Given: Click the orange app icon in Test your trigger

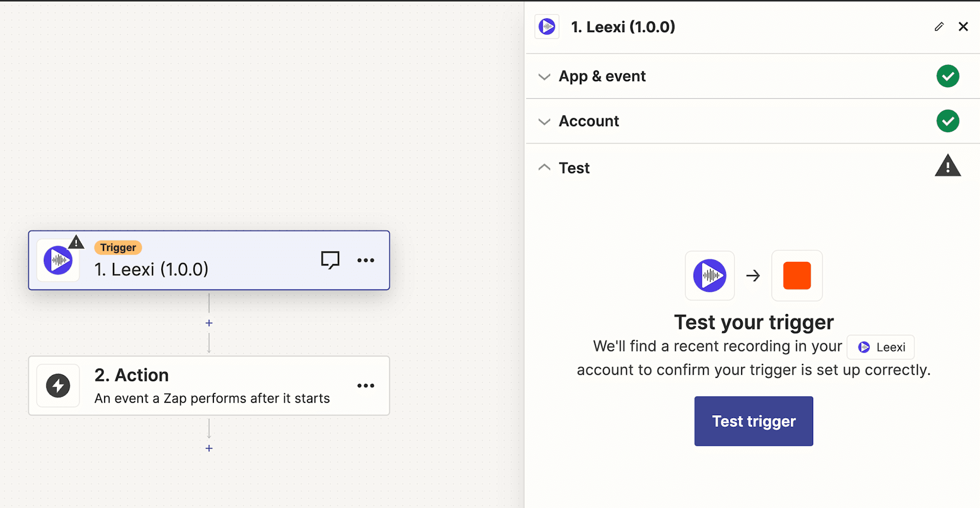Looking at the screenshot, I should click(797, 276).
